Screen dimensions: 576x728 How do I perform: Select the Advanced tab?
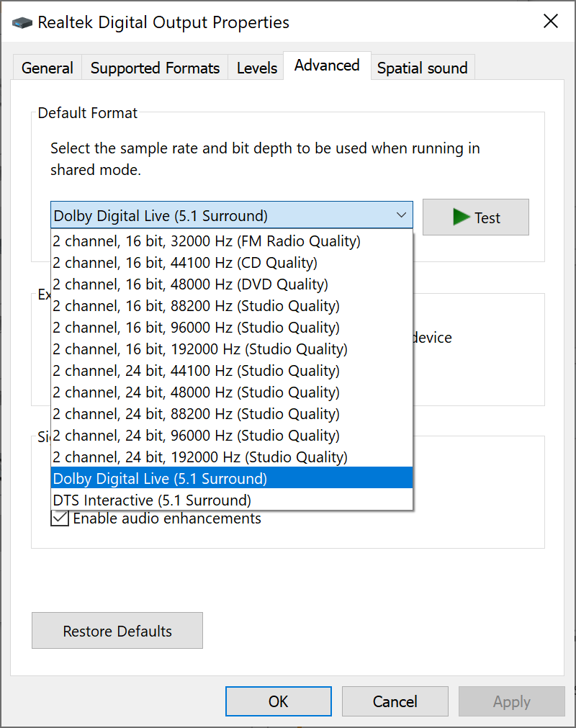(x=327, y=66)
